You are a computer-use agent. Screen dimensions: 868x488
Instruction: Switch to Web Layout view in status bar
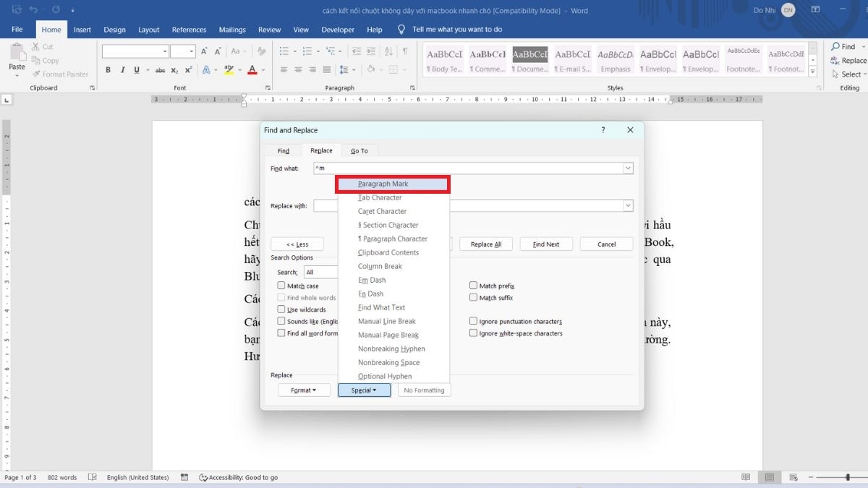pos(793,477)
